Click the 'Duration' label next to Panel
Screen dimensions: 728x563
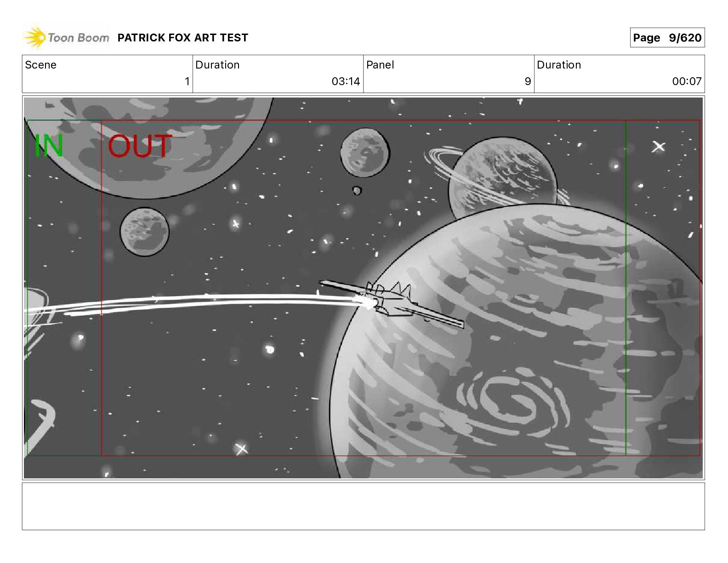pyautogui.click(x=559, y=65)
